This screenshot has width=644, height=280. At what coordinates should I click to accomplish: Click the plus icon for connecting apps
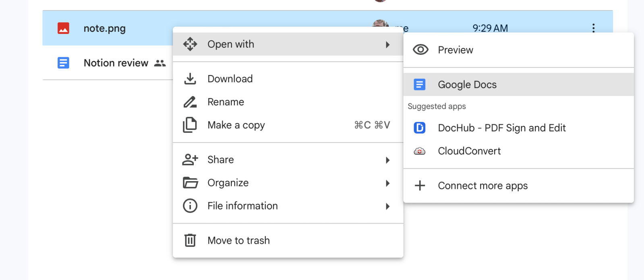point(420,186)
